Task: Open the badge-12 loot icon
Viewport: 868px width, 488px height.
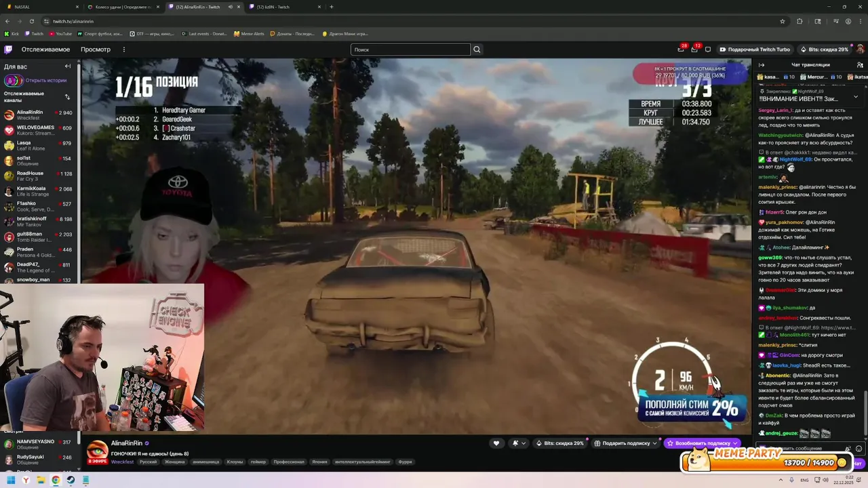Action: pos(694,49)
